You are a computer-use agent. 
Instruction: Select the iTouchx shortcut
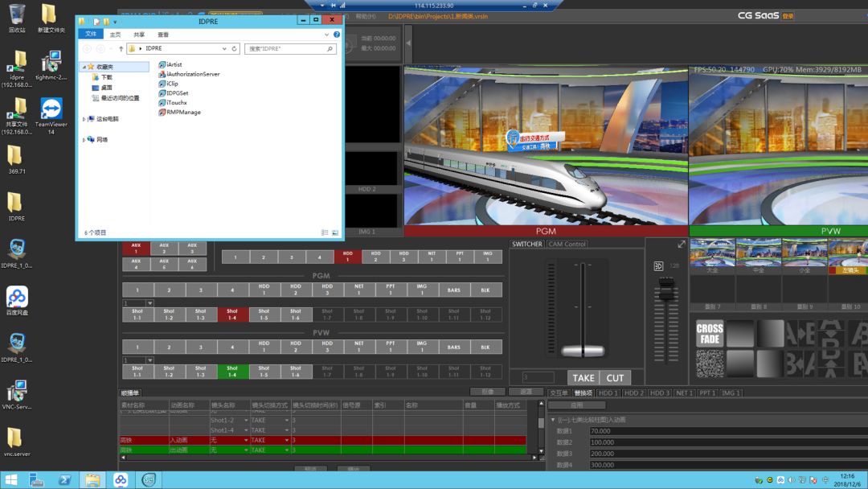(x=174, y=102)
